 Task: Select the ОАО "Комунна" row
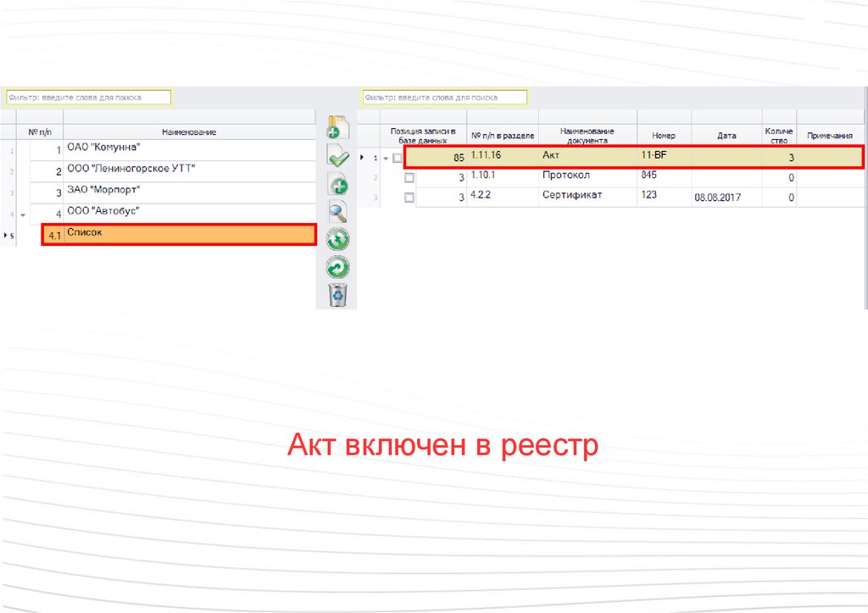(173, 150)
